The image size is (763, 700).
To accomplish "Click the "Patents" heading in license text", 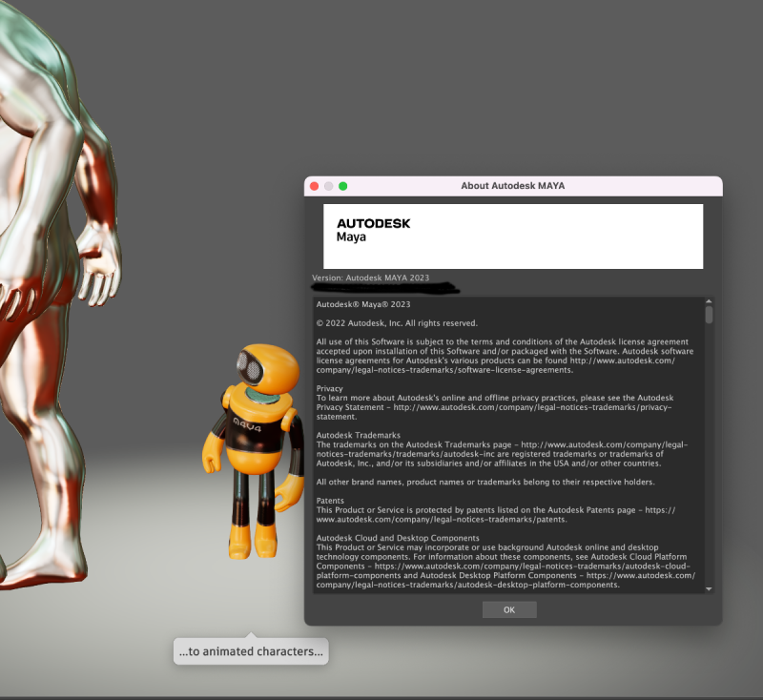I will pyautogui.click(x=330, y=501).
